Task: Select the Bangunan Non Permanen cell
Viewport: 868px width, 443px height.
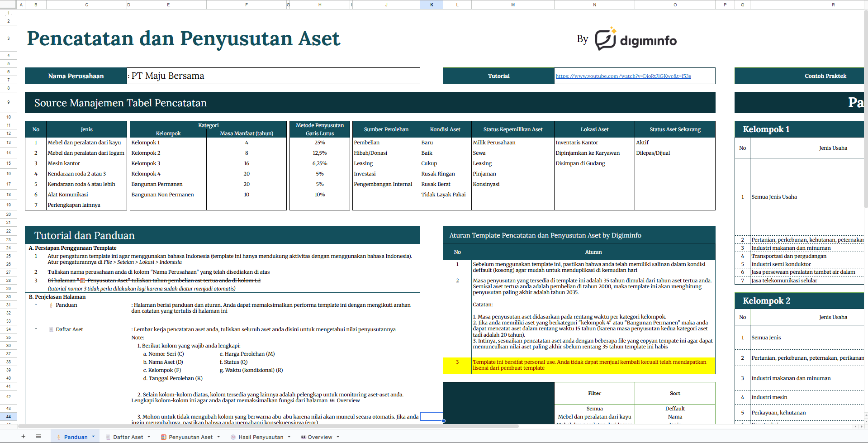Action: [x=168, y=195]
